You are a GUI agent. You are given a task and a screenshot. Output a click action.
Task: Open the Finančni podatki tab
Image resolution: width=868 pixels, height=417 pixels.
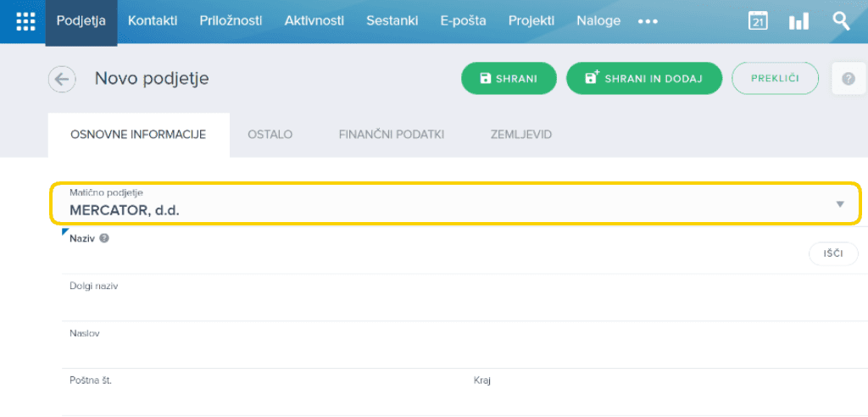pyautogui.click(x=392, y=135)
